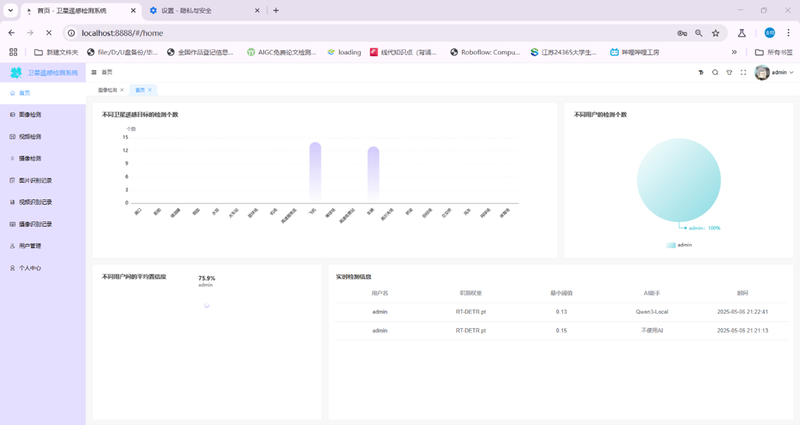Screen dimensions: 800x425
Task: Select 用户管理 in the sidebar
Action: click(x=30, y=246)
